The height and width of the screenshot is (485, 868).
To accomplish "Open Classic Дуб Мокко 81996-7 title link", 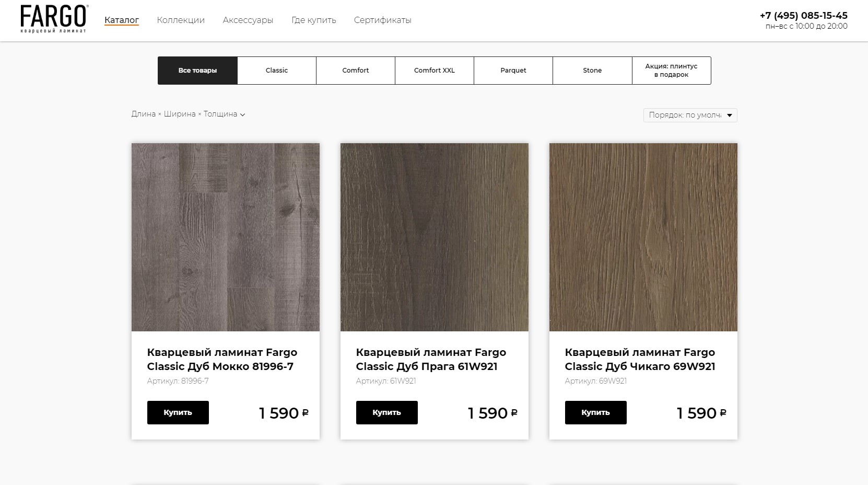I will click(x=222, y=360).
